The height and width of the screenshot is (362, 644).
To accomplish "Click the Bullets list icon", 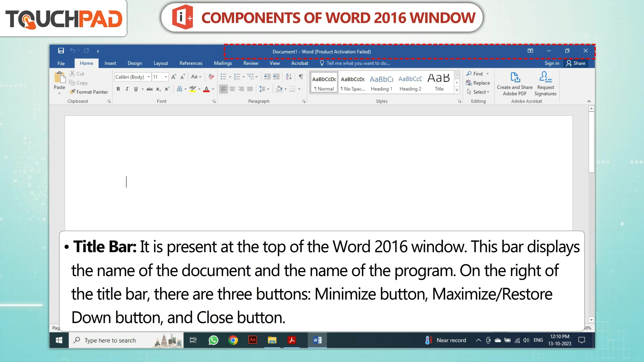I will point(223,77).
